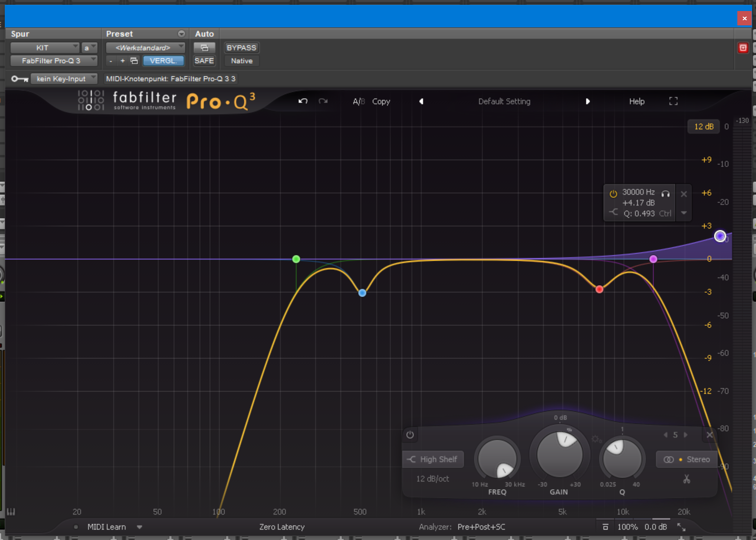Open the Help menu

(636, 102)
